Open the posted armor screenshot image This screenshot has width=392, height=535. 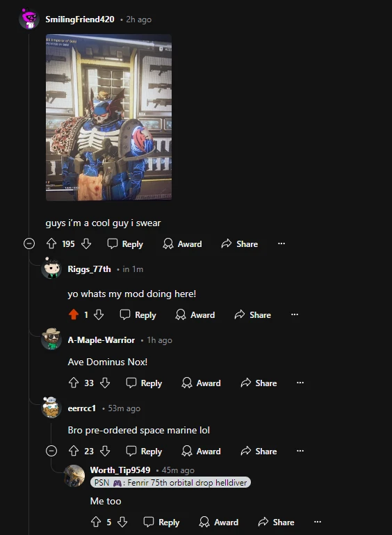(108, 118)
